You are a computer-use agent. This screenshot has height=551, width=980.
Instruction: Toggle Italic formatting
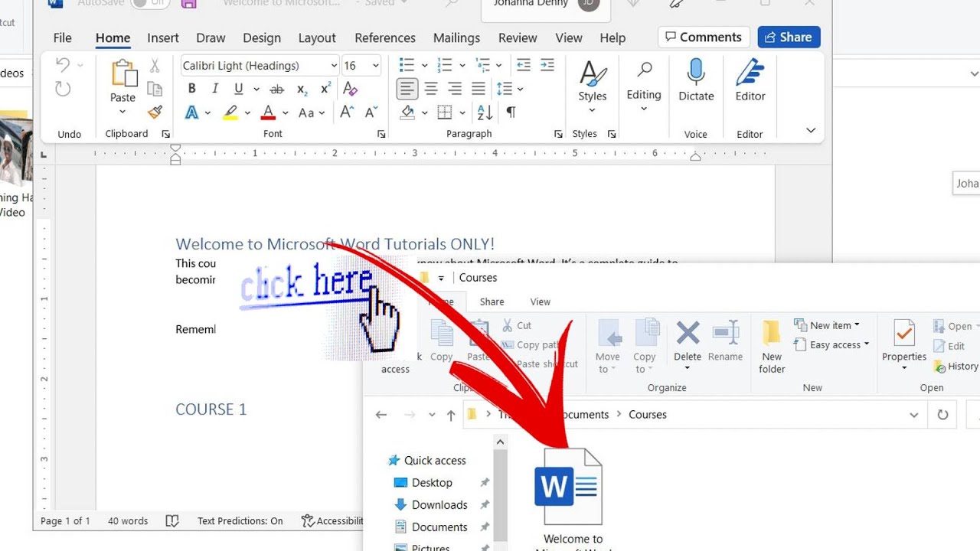pyautogui.click(x=215, y=89)
